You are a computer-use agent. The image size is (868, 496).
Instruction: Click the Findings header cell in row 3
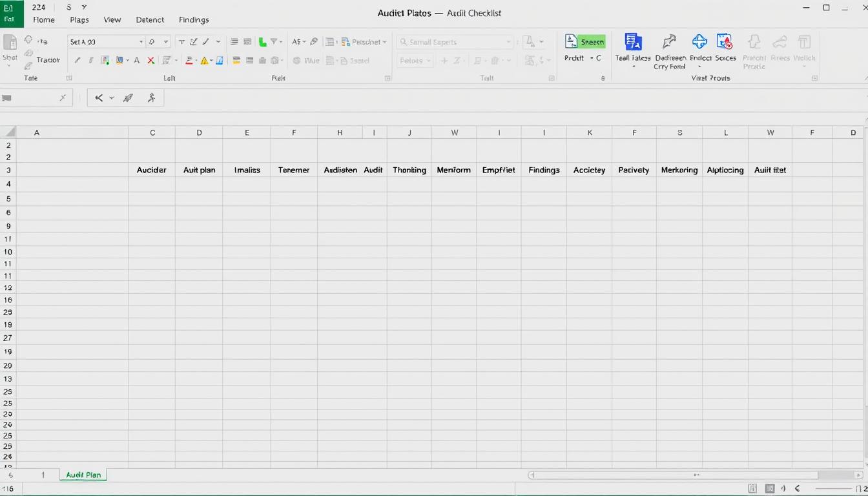click(544, 170)
